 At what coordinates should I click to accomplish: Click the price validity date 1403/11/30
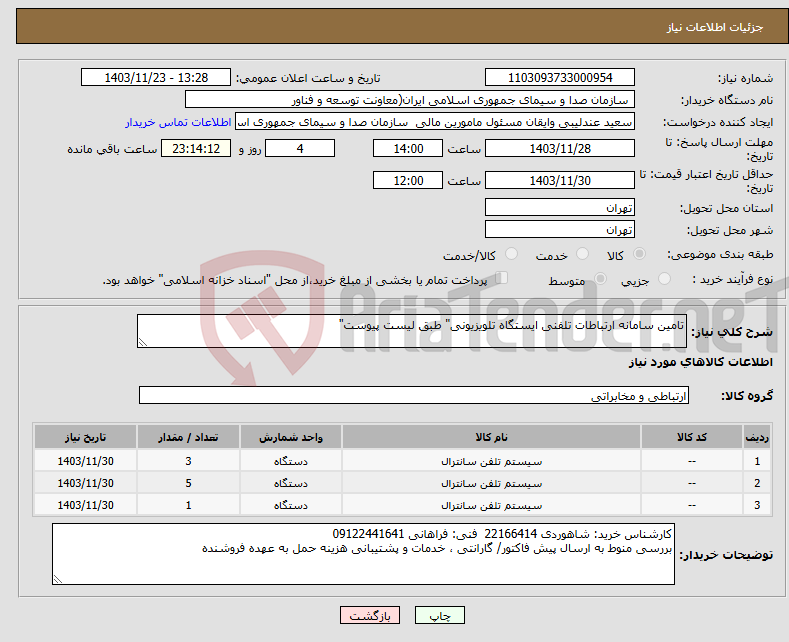(560, 180)
